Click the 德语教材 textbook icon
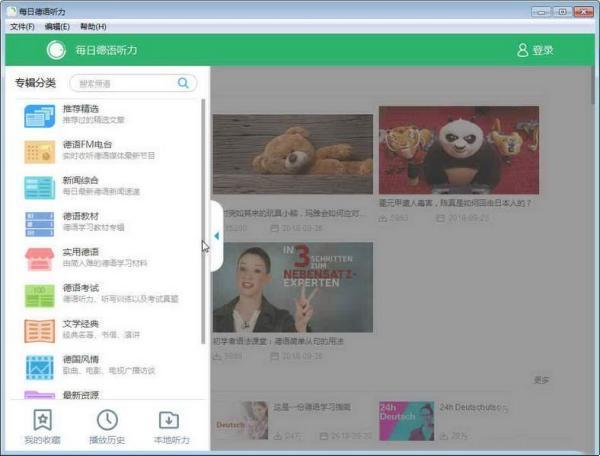Viewport: 600px width, 456px height. click(x=39, y=222)
